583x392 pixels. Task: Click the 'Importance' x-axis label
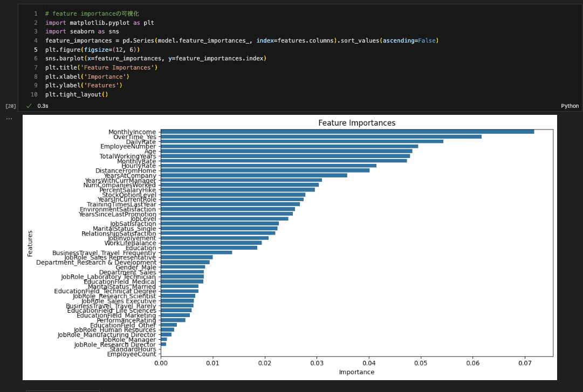point(356,372)
